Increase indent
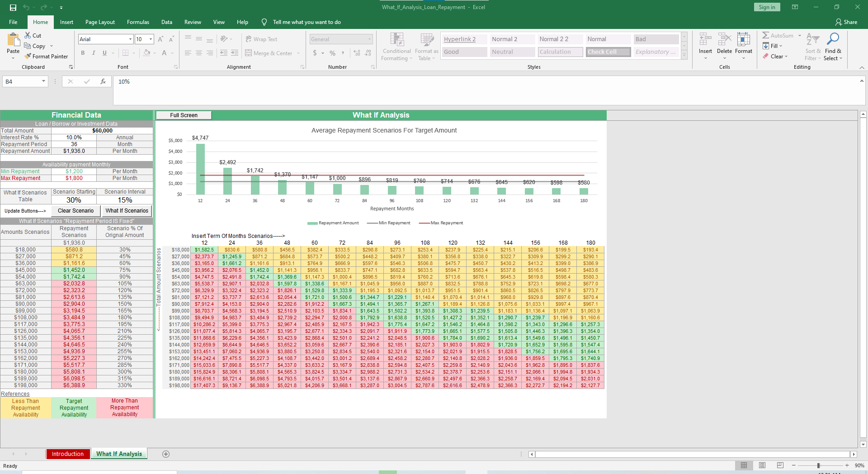Image resolution: width=868 pixels, height=474 pixels. pos(235,53)
